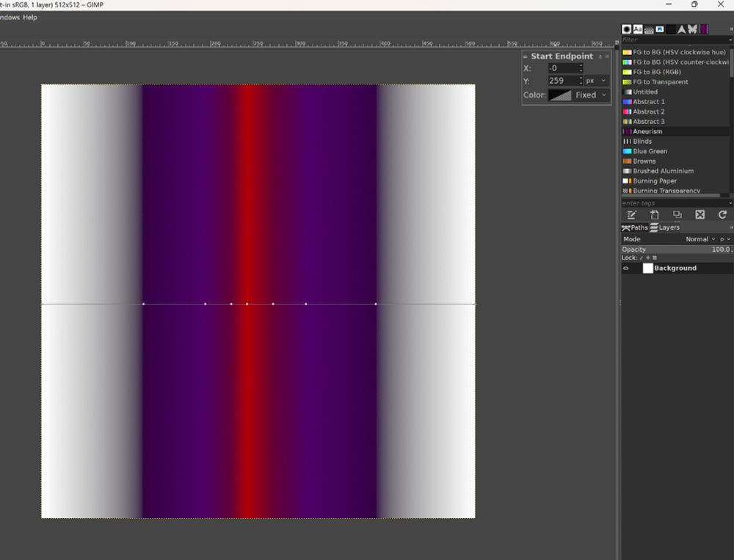
Task: Open the layer Mode Normal dropdown
Action: click(700, 239)
